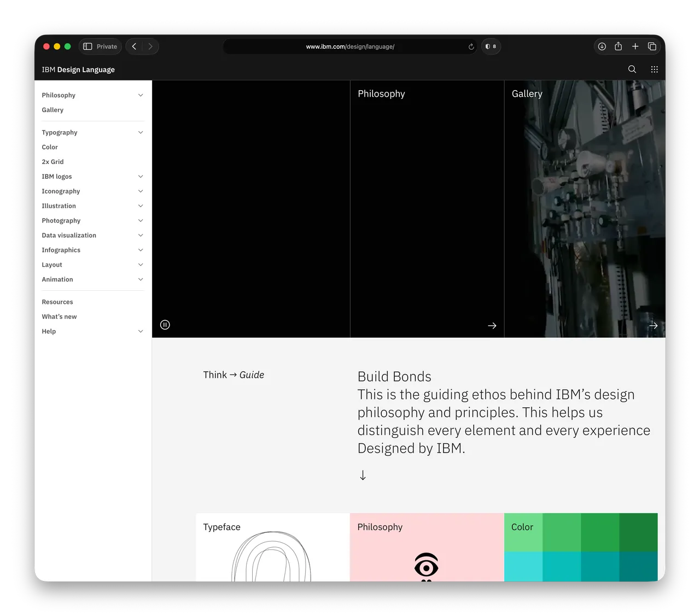
Task: Expand the Photography sidebar section
Action: pyautogui.click(x=141, y=221)
